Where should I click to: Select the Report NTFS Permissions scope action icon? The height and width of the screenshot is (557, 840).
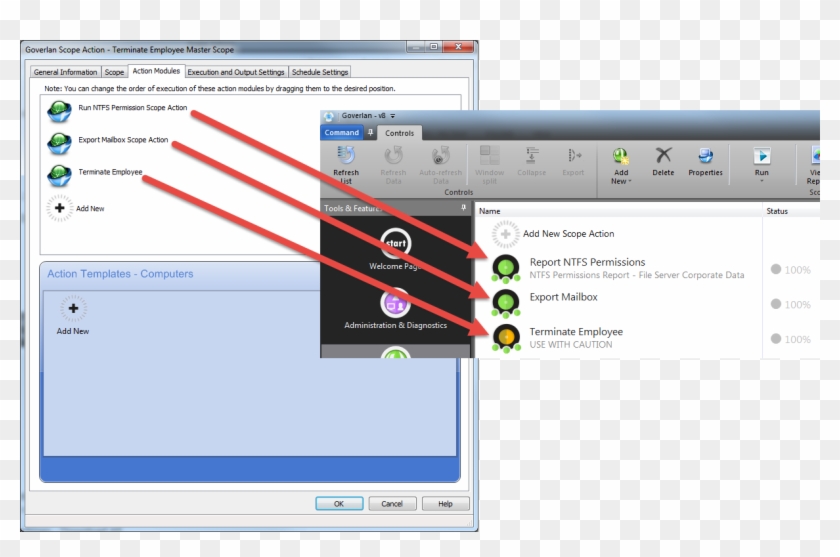[x=506, y=267]
